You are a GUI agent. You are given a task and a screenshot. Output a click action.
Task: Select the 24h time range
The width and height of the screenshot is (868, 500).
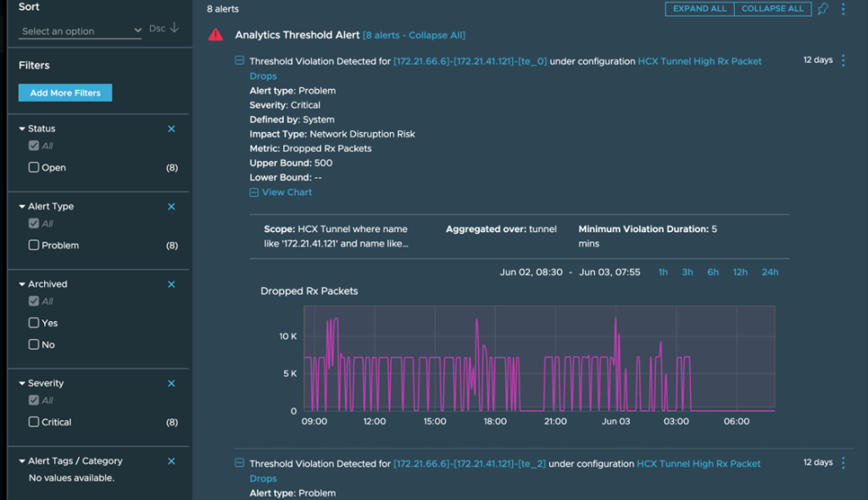point(770,272)
